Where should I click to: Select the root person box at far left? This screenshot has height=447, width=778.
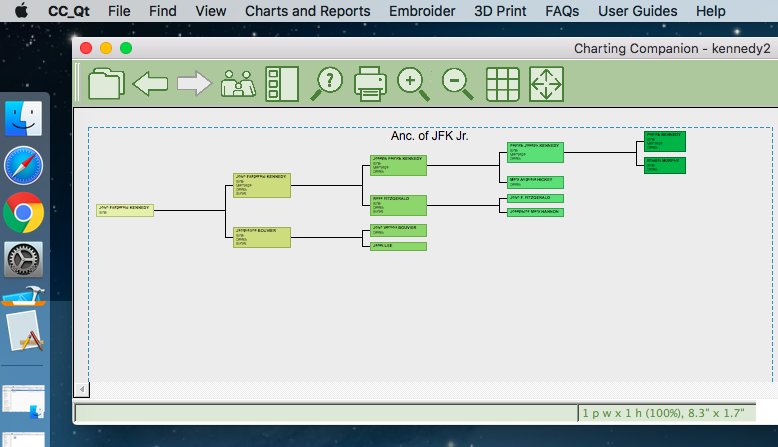point(125,210)
